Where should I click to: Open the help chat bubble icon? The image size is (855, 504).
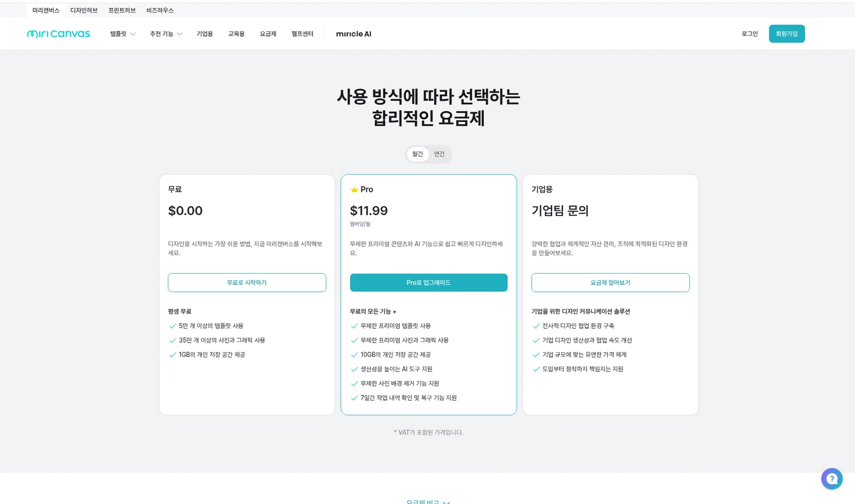tap(831, 479)
